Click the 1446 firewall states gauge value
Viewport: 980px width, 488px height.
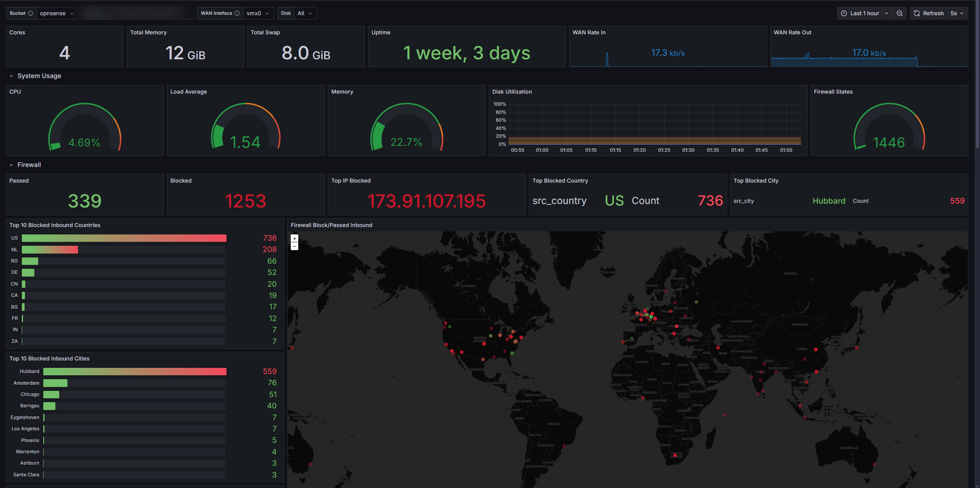[x=889, y=143]
